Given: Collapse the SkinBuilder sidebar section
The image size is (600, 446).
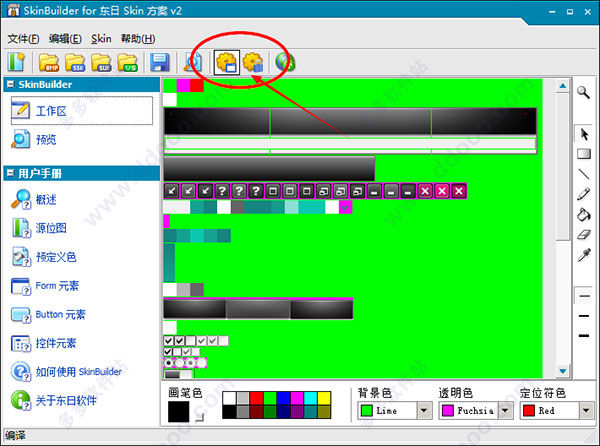Looking at the screenshot, I should tap(10, 84).
